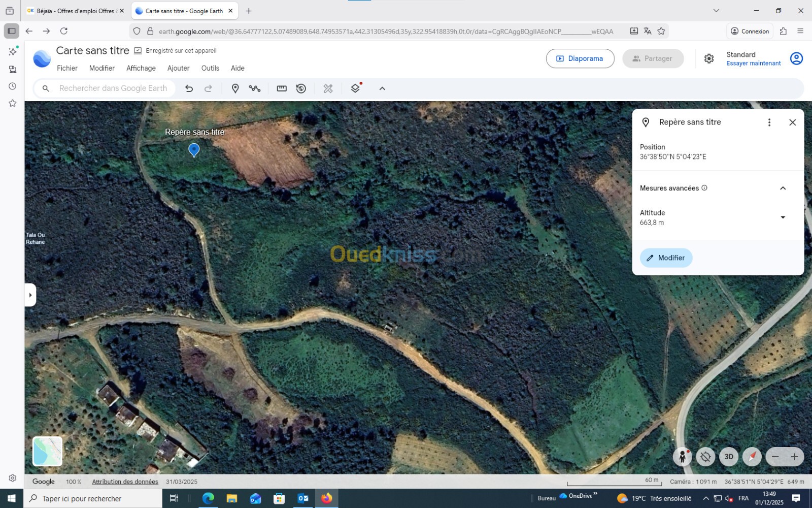Open historical imagery clock tool
The height and width of the screenshot is (508, 812).
coord(301,88)
